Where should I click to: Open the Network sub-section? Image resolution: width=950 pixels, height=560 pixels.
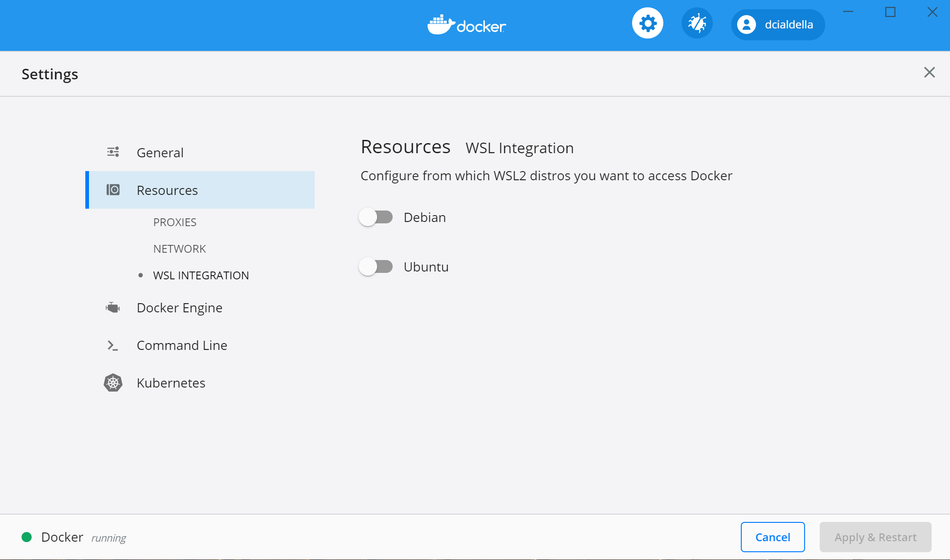[179, 249]
